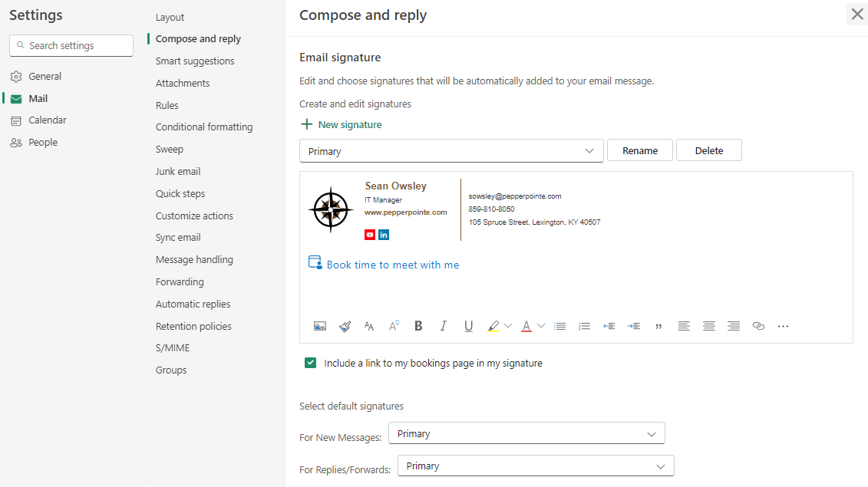
Task: Expand the For Replies/Forwards signature dropdown
Action: pos(536,466)
